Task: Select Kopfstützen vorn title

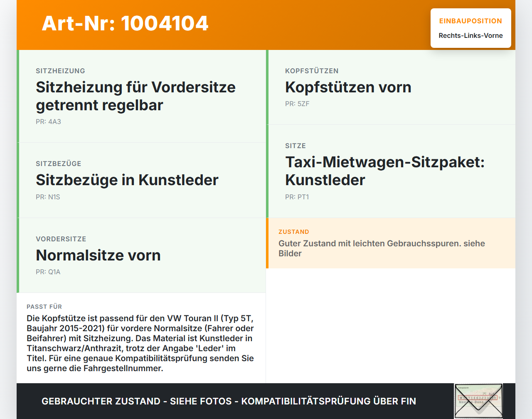Action: [348, 87]
